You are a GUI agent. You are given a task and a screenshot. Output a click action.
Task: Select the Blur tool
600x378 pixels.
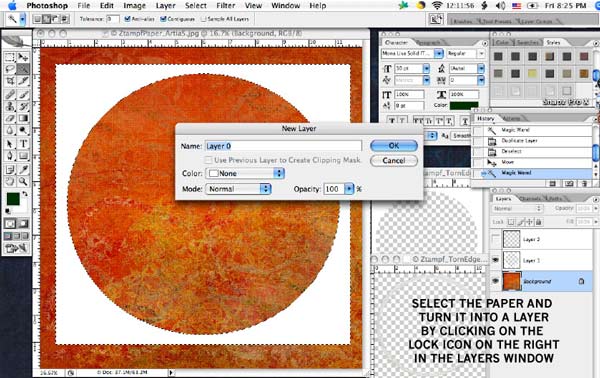coord(10,130)
